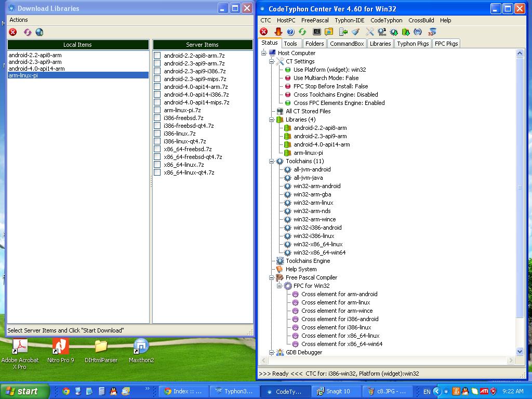532x399 pixels.
Task: Enable the i386-freebsd.7z checkbox
Action: point(157,118)
